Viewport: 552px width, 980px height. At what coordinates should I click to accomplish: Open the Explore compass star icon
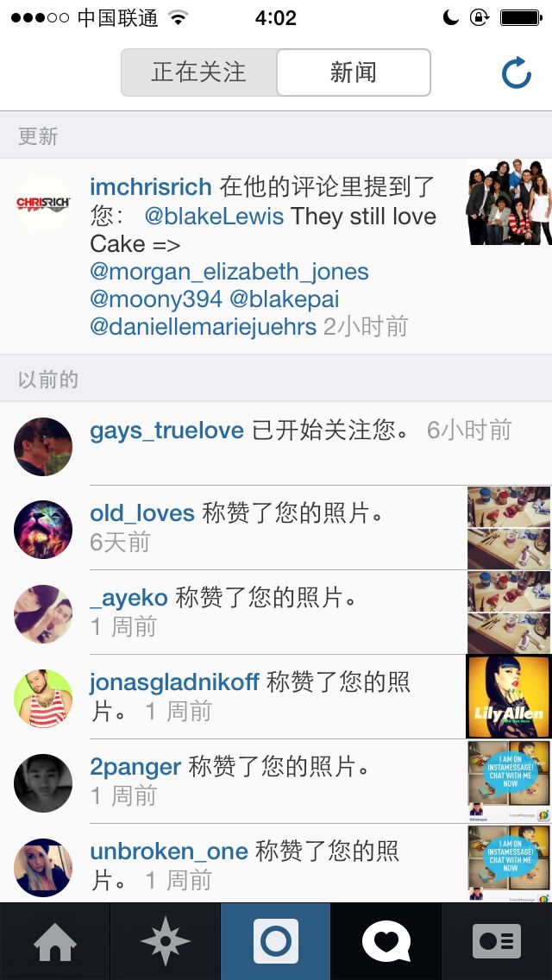point(165,941)
